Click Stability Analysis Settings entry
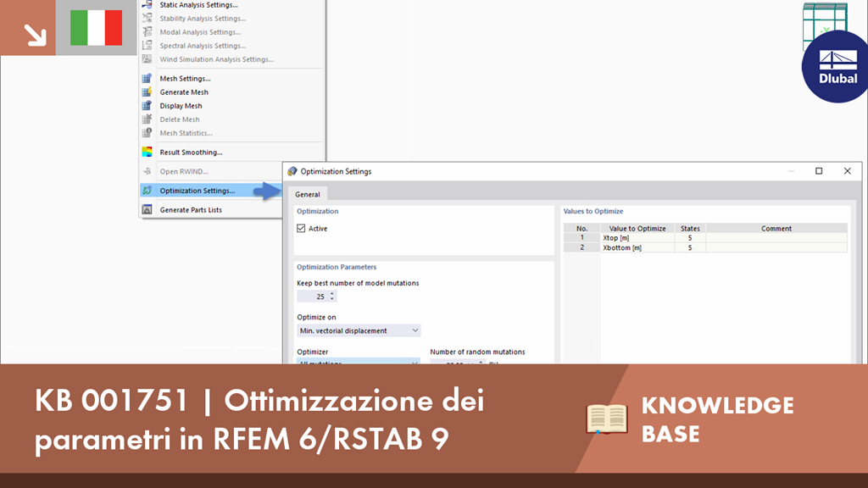The image size is (868, 488). pos(203,19)
